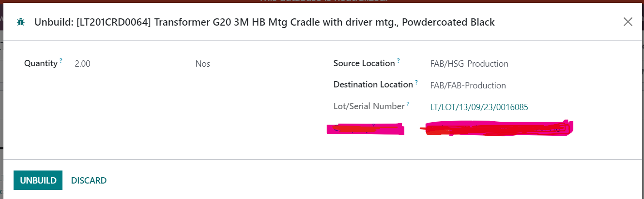Open the FAB/HSG-Production source location field

pos(469,64)
